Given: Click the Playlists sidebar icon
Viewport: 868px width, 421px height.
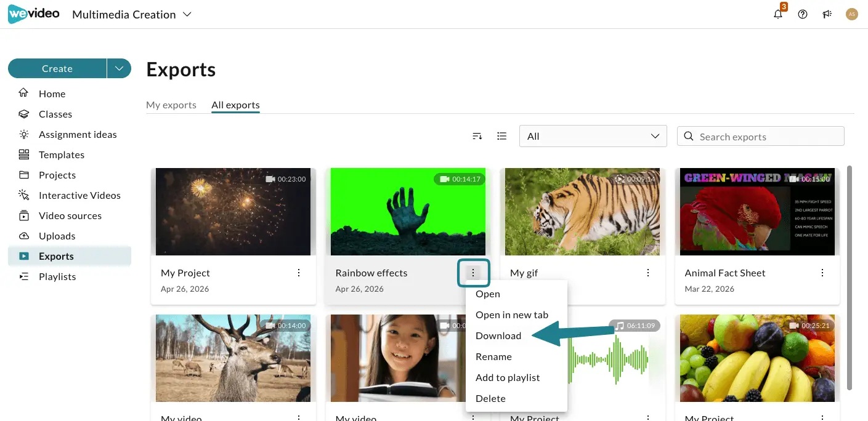Looking at the screenshot, I should point(24,276).
